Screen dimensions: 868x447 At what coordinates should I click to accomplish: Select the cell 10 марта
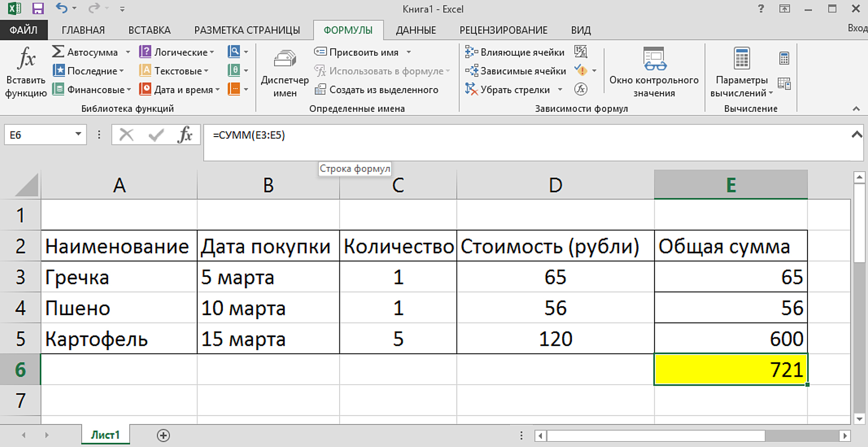(x=268, y=308)
